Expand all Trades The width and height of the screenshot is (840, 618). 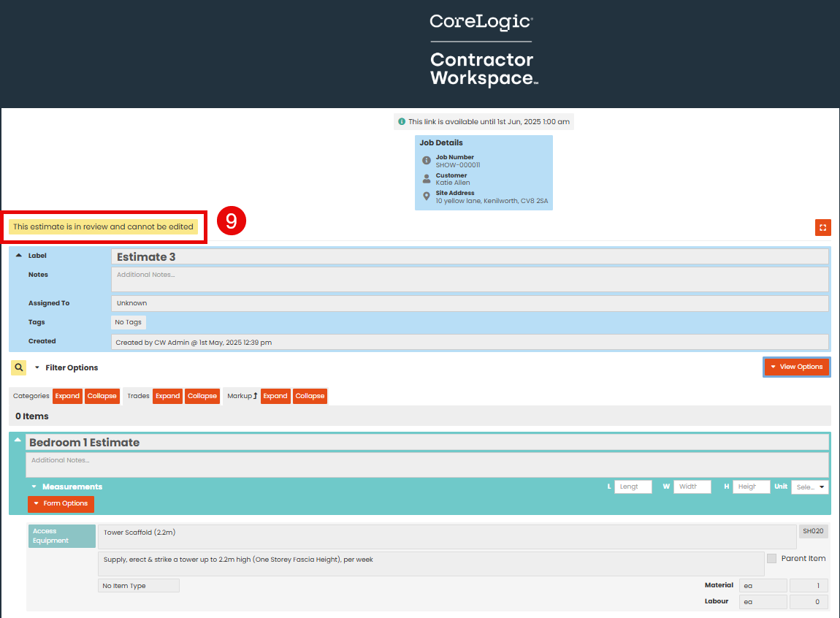[x=168, y=396]
